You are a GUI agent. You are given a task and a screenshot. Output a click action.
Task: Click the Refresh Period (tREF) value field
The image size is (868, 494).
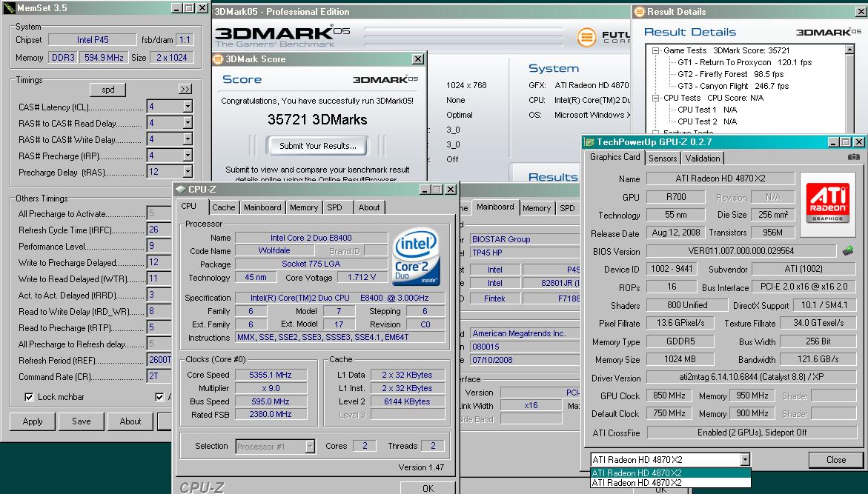159,359
